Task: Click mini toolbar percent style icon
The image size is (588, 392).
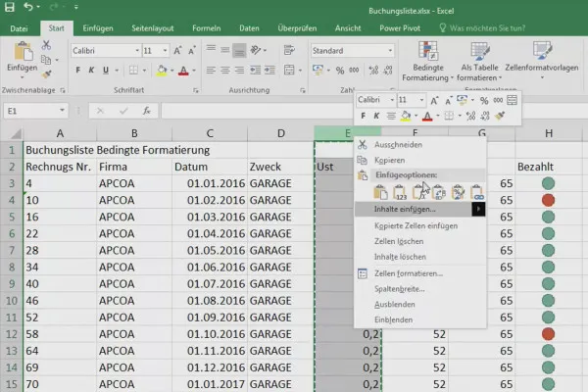Action: pos(484,101)
